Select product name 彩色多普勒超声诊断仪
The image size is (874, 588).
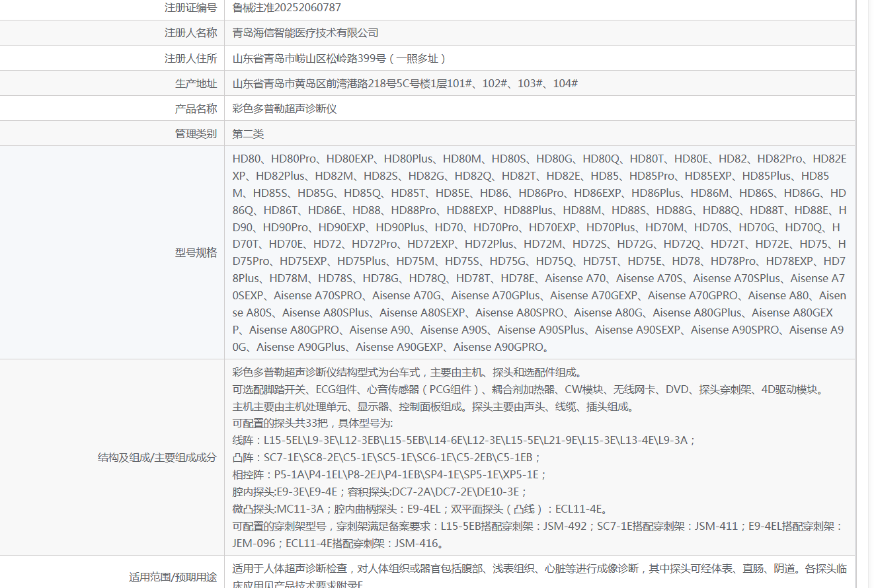(x=285, y=108)
